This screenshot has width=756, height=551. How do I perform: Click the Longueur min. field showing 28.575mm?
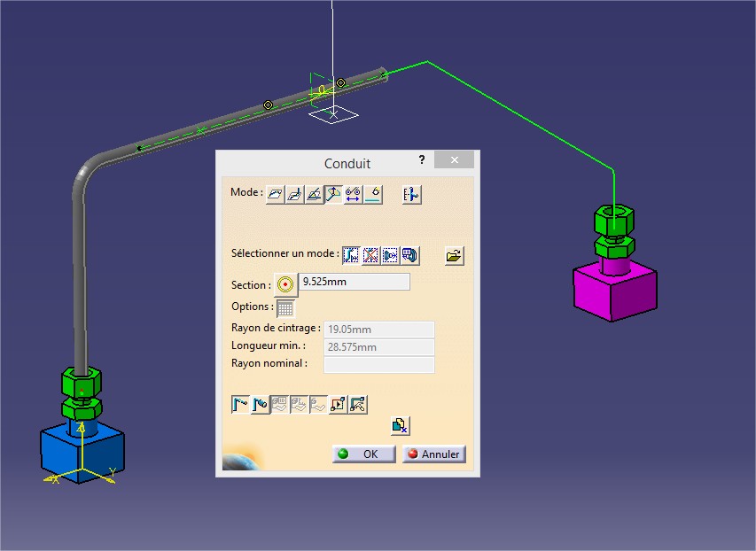click(379, 347)
